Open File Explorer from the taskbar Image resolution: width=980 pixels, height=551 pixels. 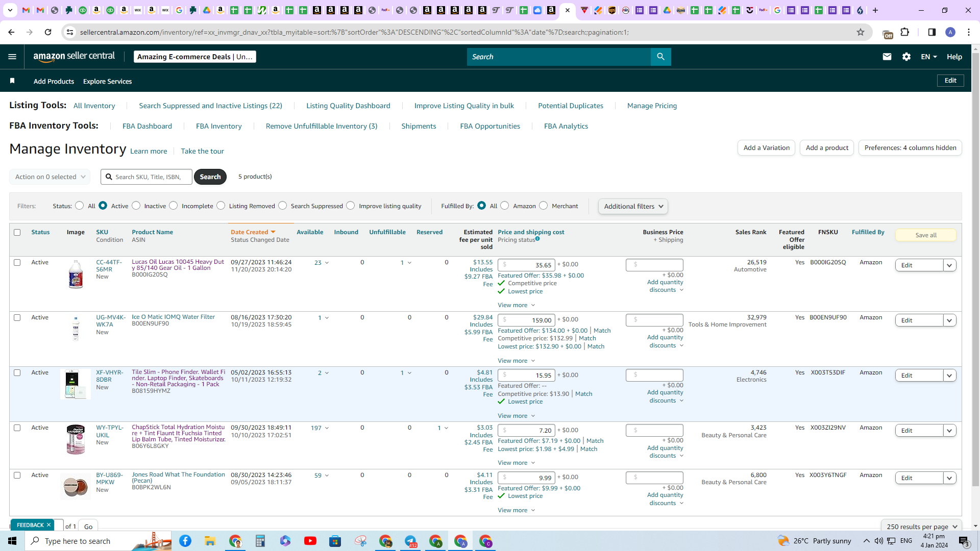click(210, 541)
